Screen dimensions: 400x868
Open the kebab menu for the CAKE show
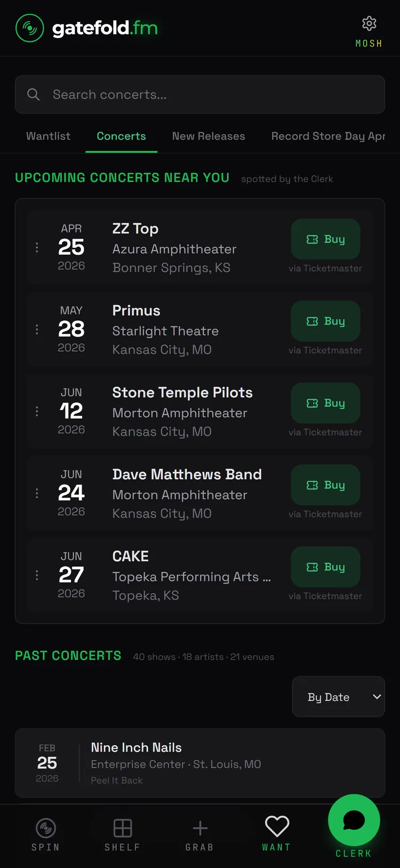tap(37, 575)
